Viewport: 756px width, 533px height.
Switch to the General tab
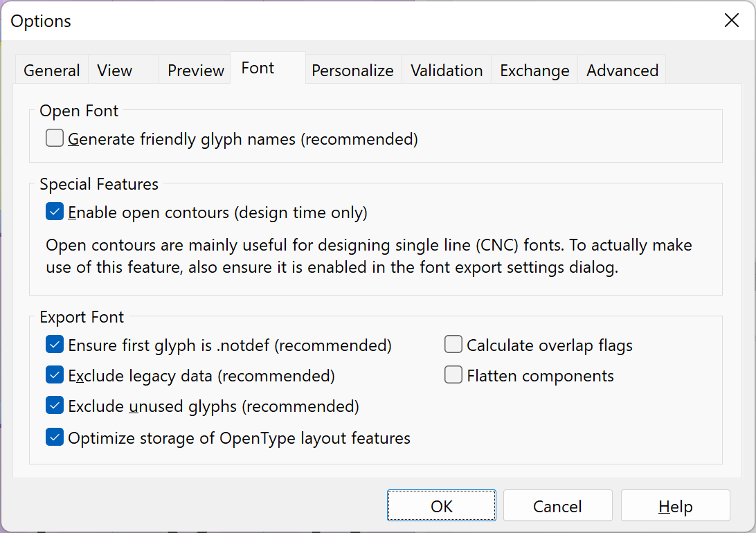(x=52, y=71)
